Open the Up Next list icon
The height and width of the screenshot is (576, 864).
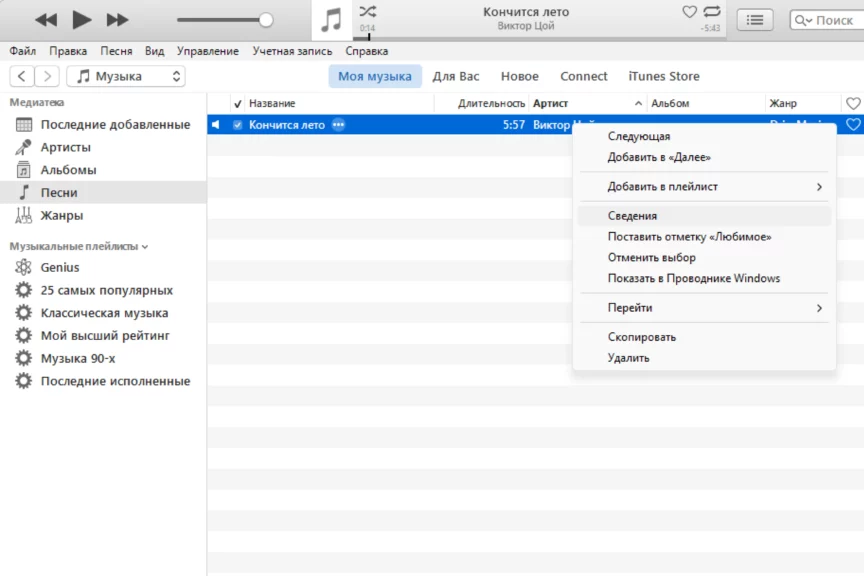pyautogui.click(x=755, y=20)
